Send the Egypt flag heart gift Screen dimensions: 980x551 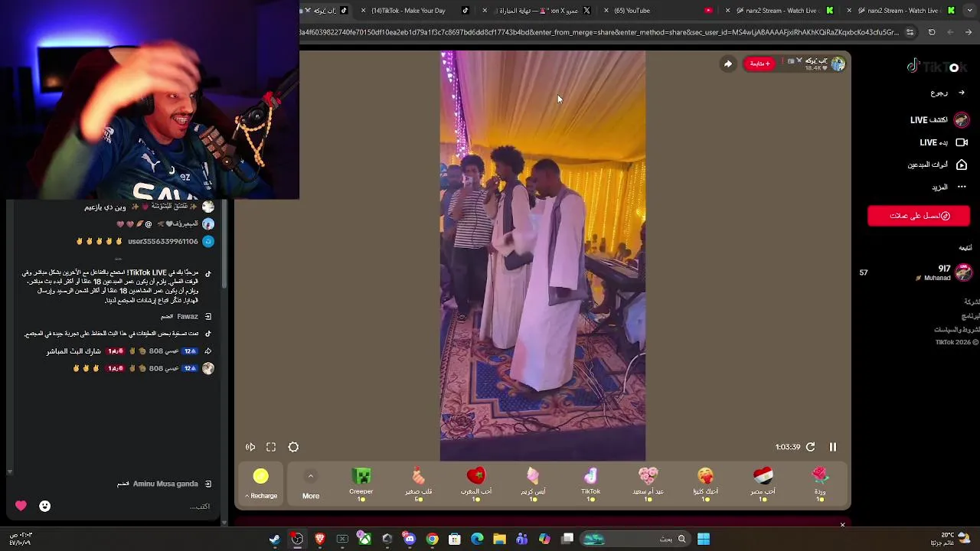(x=763, y=485)
